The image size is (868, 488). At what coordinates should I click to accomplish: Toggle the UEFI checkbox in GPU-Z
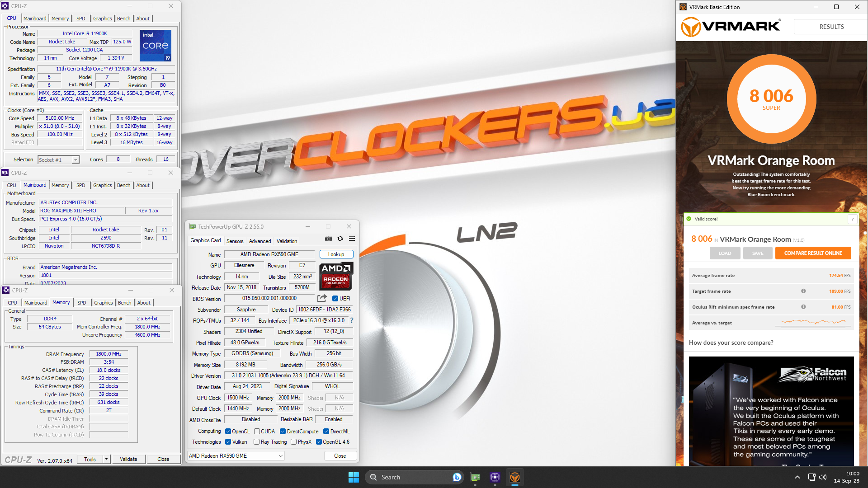click(335, 299)
